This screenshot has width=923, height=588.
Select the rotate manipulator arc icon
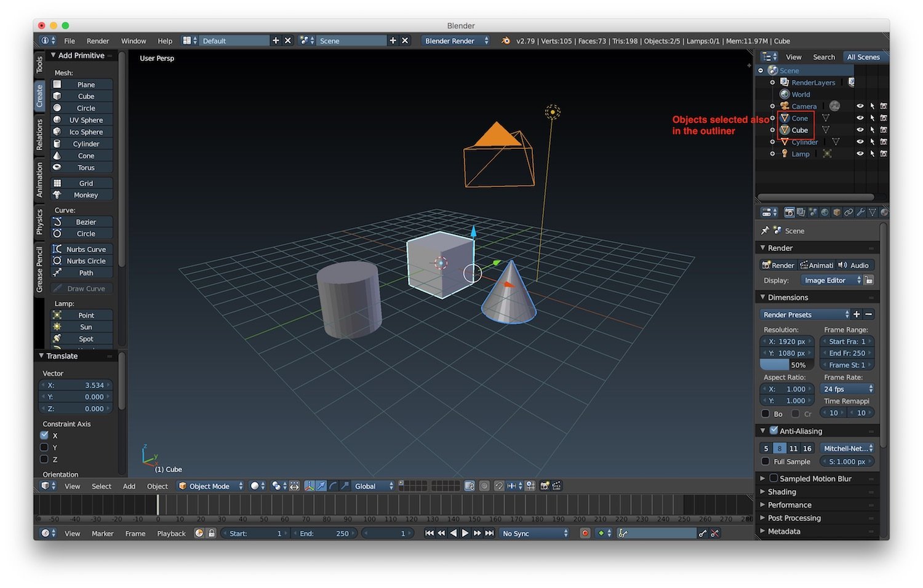333,486
